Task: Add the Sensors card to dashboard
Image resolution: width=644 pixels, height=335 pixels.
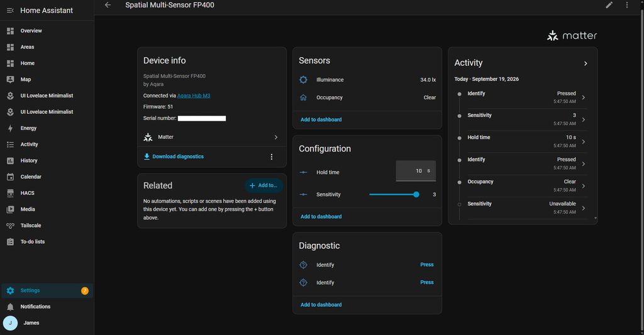Action: click(321, 119)
